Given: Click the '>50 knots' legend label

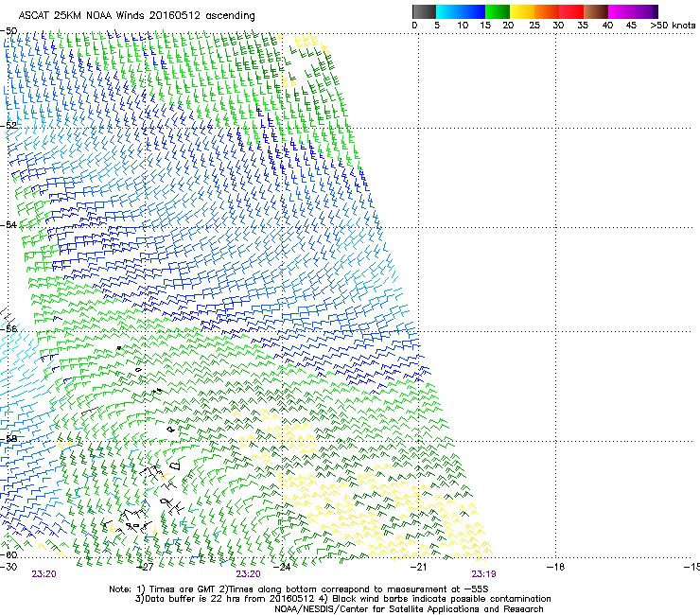Looking at the screenshot, I should pyautogui.click(x=673, y=26).
